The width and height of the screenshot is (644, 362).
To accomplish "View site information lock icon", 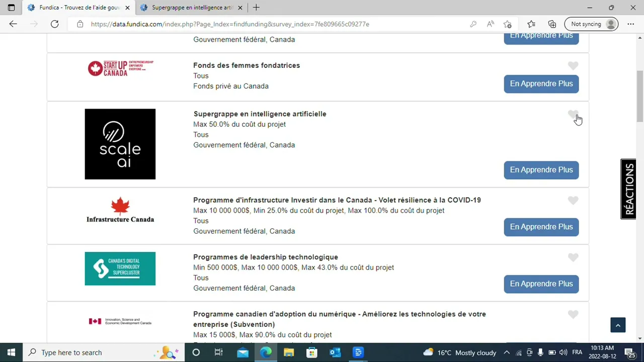I will click(80, 24).
